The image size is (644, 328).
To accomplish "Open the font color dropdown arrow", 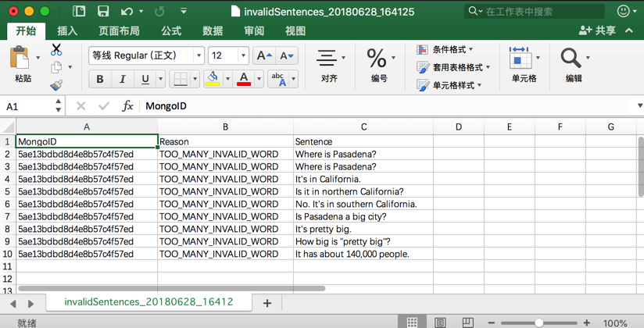I will point(259,79).
